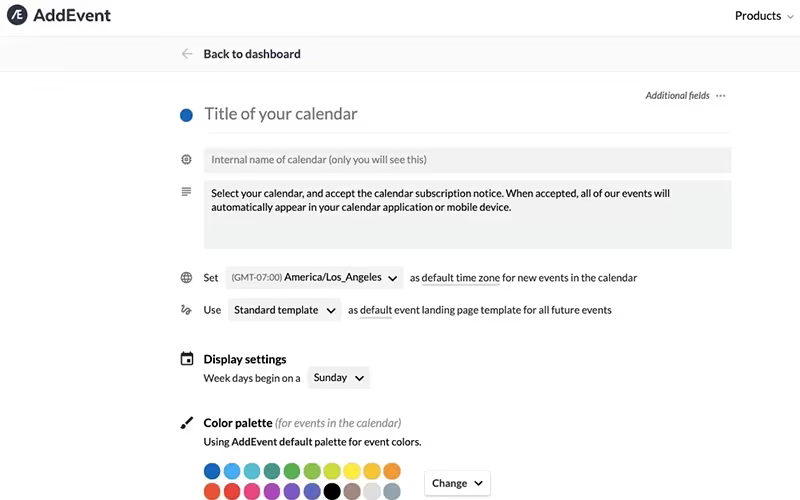800x500 pixels.
Task: Click the blue calendar color dot
Action: click(x=186, y=115)
